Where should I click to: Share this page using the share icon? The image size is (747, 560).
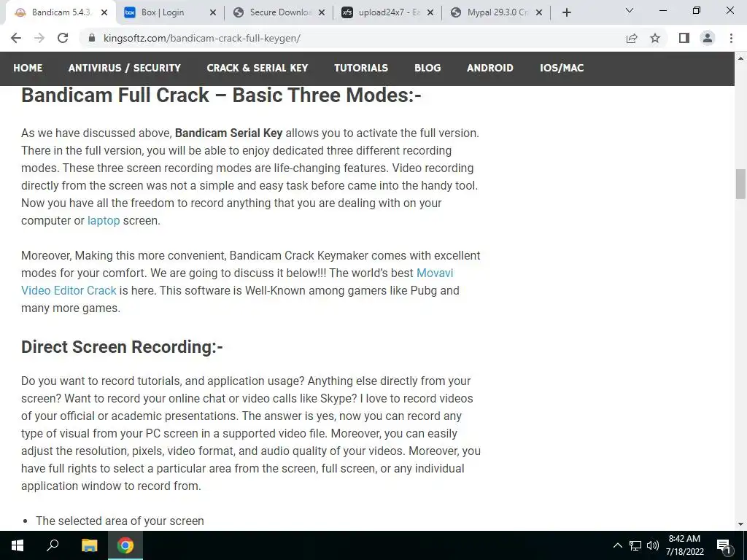click(x=632, y=38)
